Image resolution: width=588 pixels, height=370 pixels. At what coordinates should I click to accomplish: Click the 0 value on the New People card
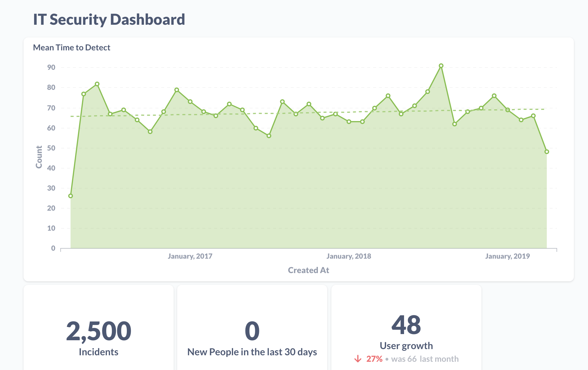(252, 331)
